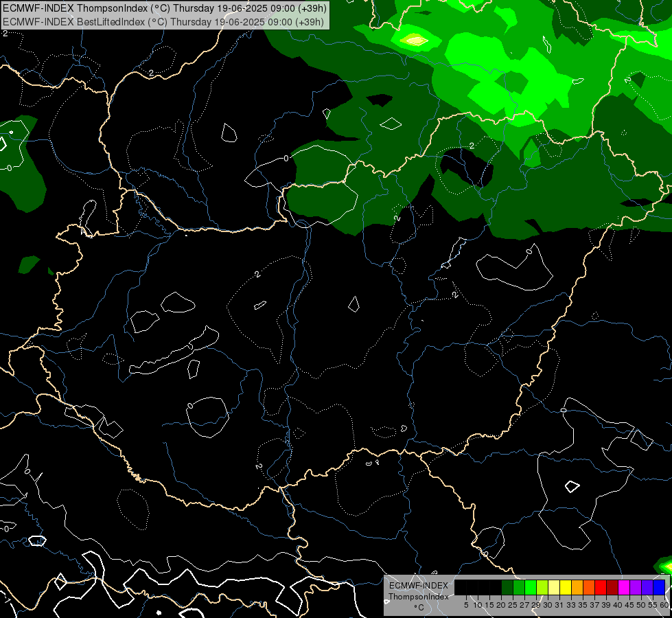The height and width of the screenshot is (618, 672).
Task: Click the BestLiftedIndex title line at top
Action: point(163,21)
